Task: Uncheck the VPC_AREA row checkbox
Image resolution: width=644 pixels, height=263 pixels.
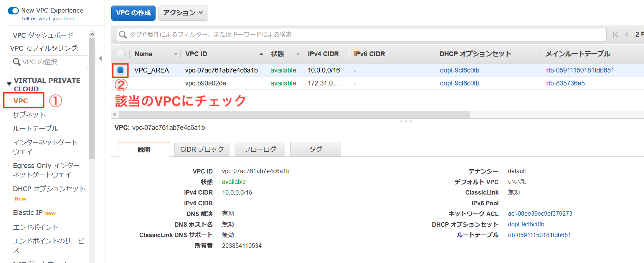Action: pos(120,70)
